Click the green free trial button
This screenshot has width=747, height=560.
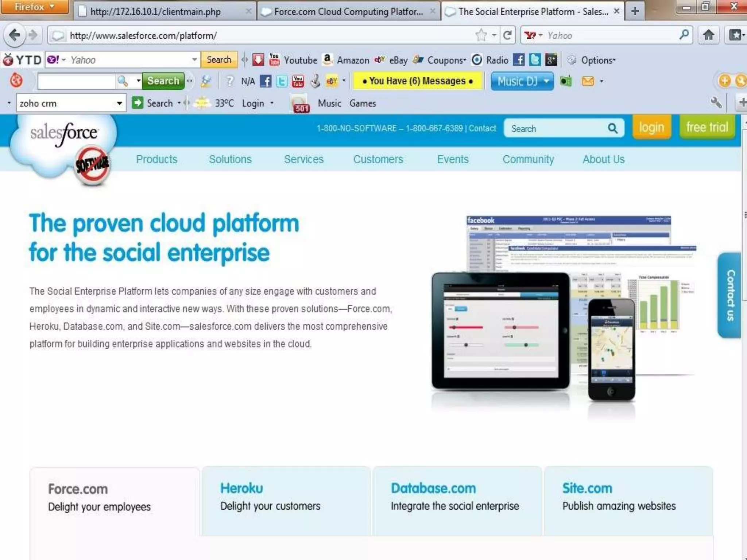707,127
